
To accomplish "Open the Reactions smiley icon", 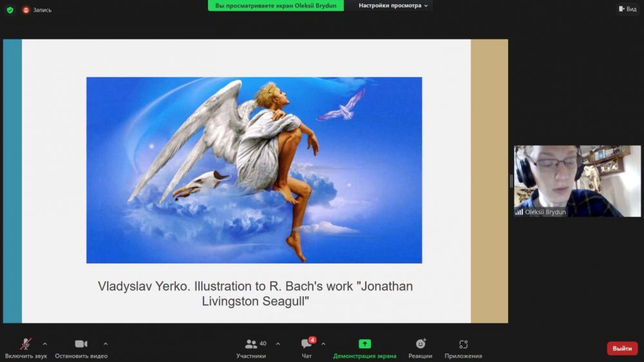I will [x=421, y=344].
